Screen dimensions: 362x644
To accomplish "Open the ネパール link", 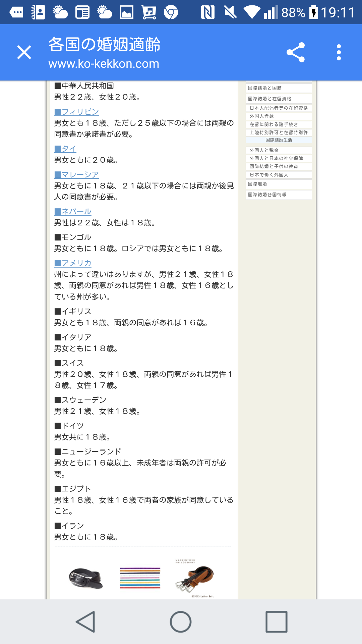I will (x=73, y=211).
